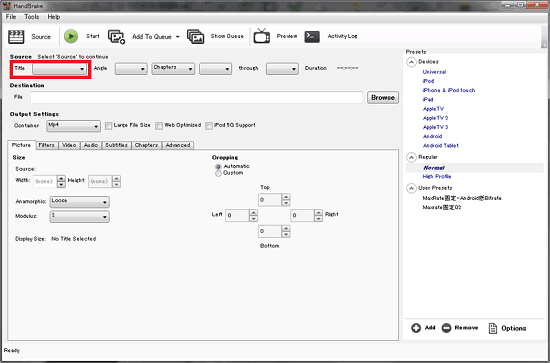Click the Height value field
Screen dimensions: 550x363
[x=100, y=181]
